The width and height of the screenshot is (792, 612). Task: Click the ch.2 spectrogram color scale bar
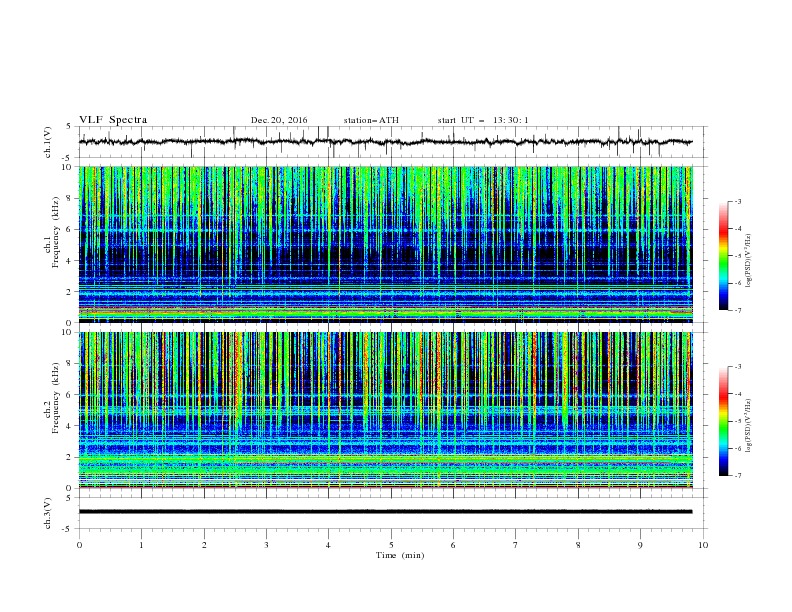pyautogui.click(x=723, y=421)
